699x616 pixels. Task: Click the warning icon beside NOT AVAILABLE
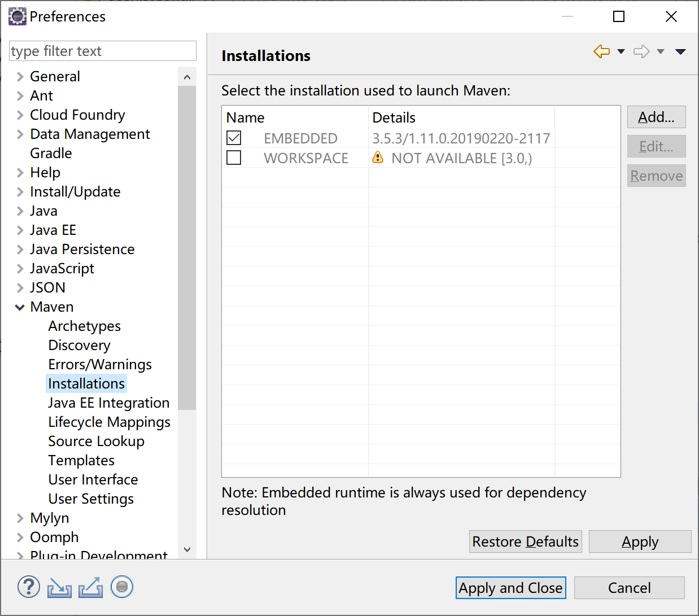click(378, 158)
